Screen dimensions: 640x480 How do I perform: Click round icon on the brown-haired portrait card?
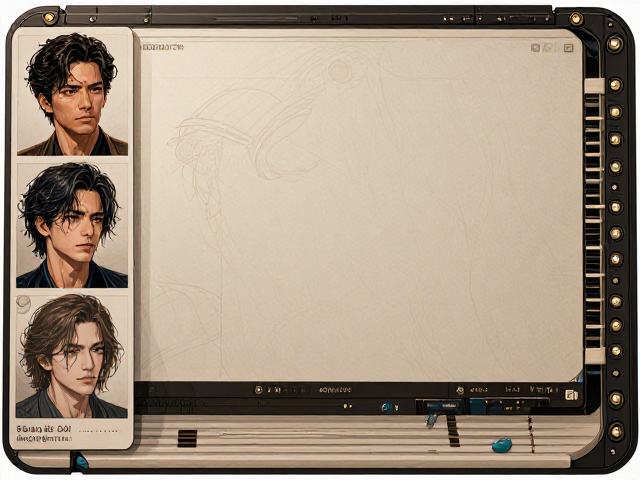coord(23,303)
